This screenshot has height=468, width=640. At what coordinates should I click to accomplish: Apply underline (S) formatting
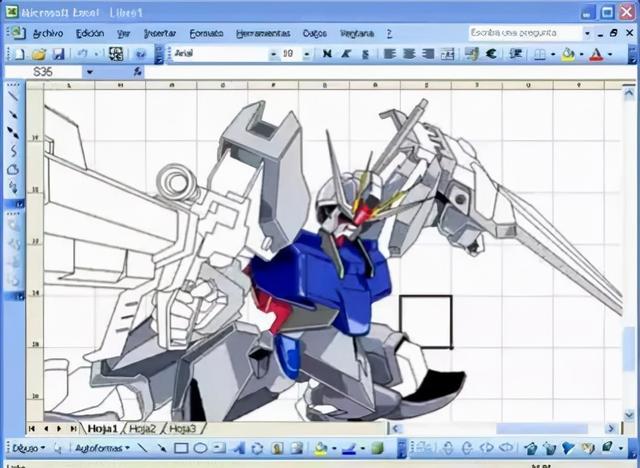coord(366,53)
